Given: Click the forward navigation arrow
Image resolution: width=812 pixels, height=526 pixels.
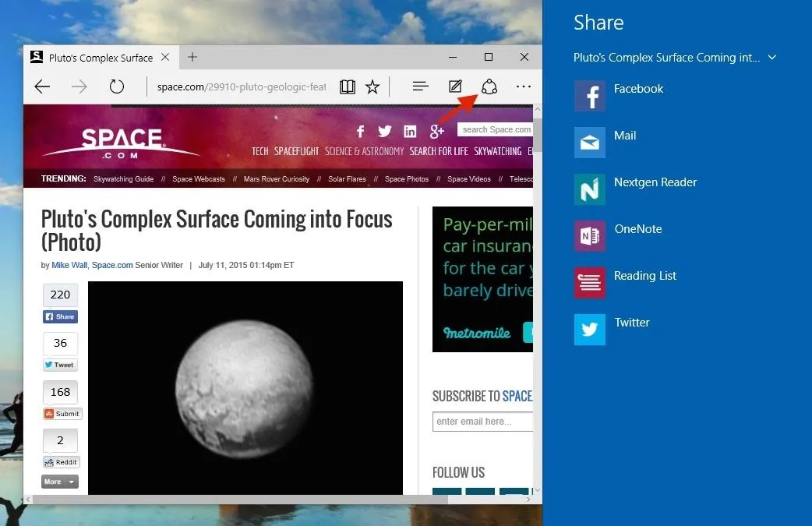Looking at the screenshot, I should [79, 86].
